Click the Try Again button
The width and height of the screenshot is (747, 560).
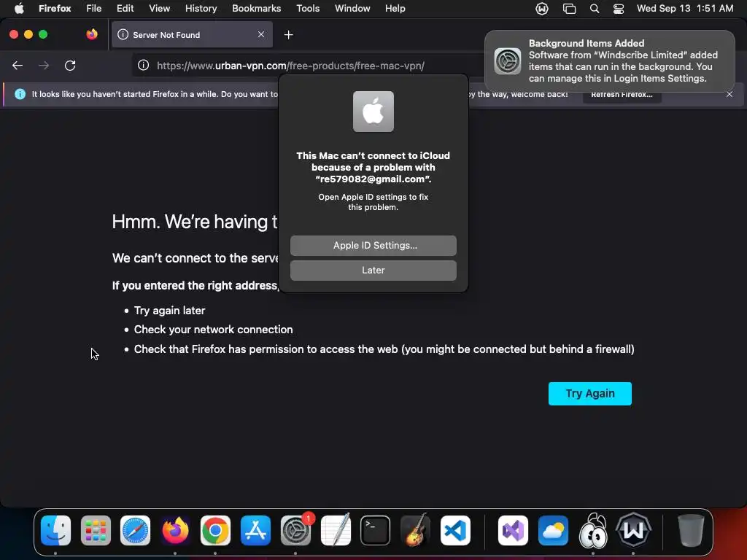pos(589,393)
